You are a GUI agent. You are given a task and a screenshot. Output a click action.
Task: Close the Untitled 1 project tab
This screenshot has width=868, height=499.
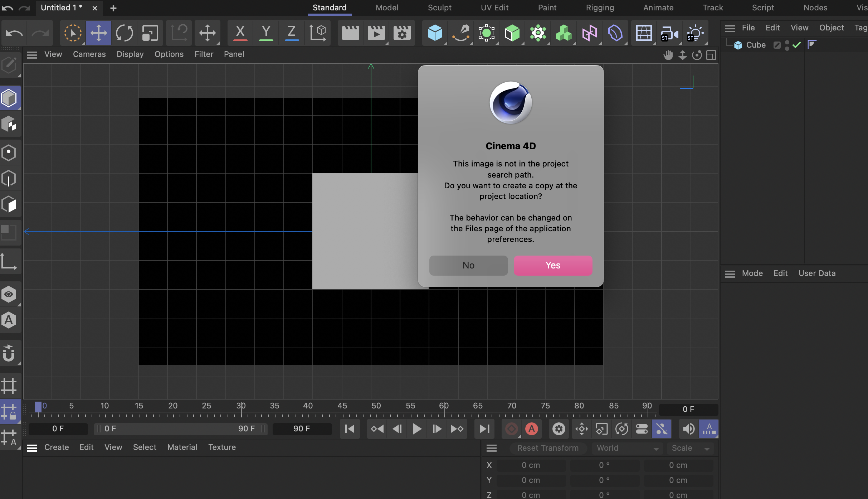pos(95,8)
